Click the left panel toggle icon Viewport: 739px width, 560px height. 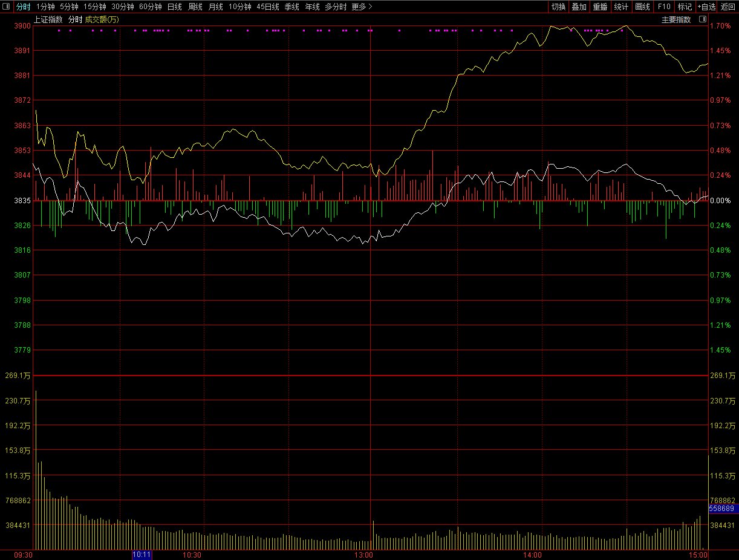(6, 7)
